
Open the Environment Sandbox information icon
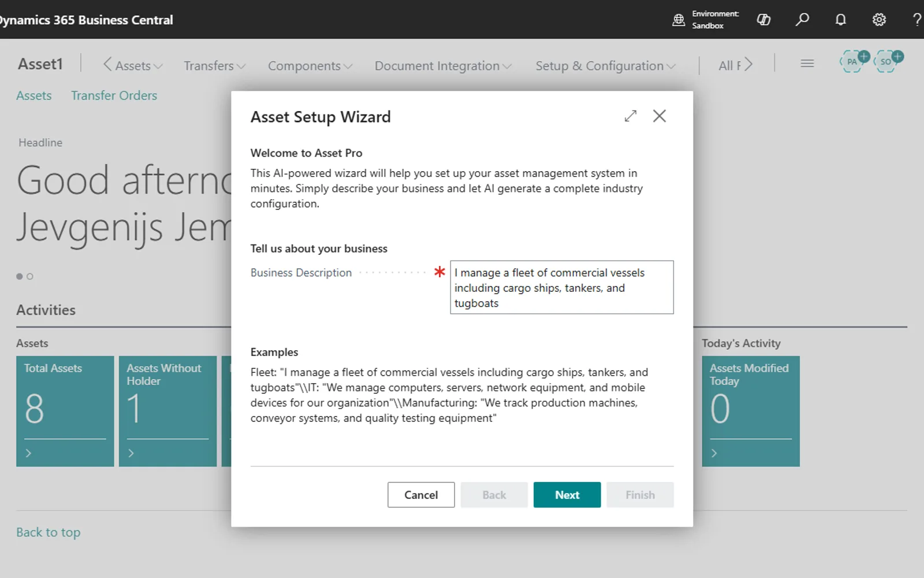pyautogui.click(x=679, y=20)
